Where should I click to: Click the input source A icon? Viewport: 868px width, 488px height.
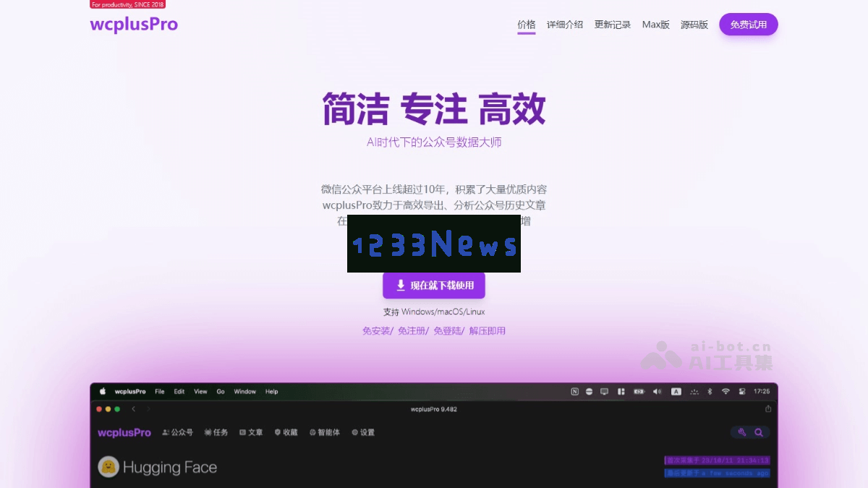(x=676, y=391)
